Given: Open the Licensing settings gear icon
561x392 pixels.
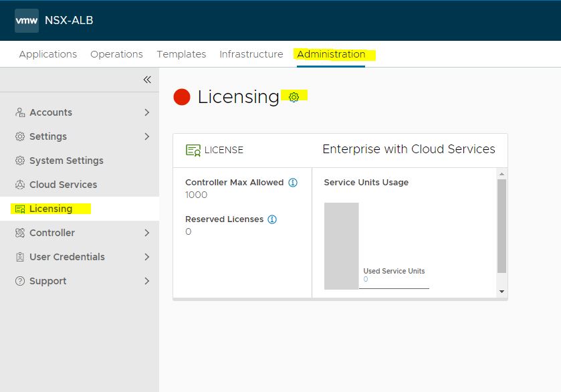Looking at the screenshot, I should coord(294,97).
